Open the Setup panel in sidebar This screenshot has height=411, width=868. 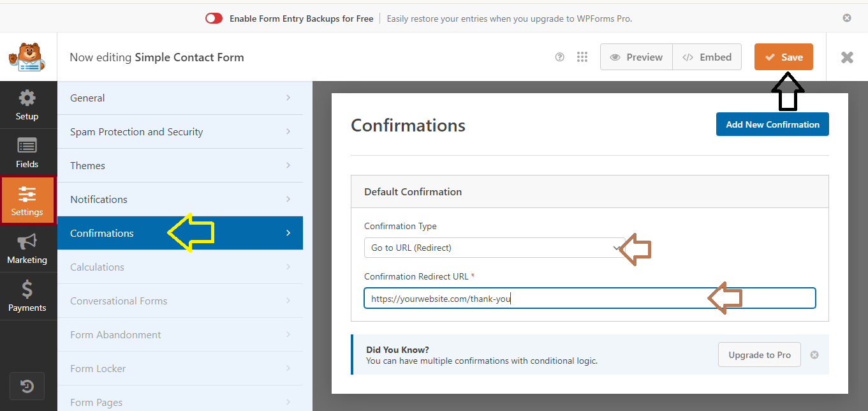click(x=27, y=105)
